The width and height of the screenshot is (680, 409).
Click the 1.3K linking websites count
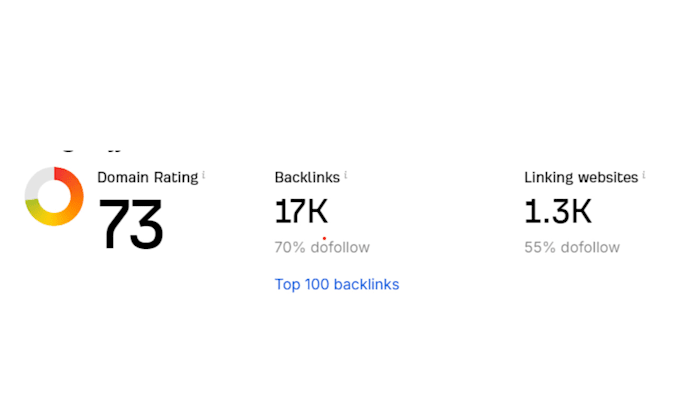558,211
